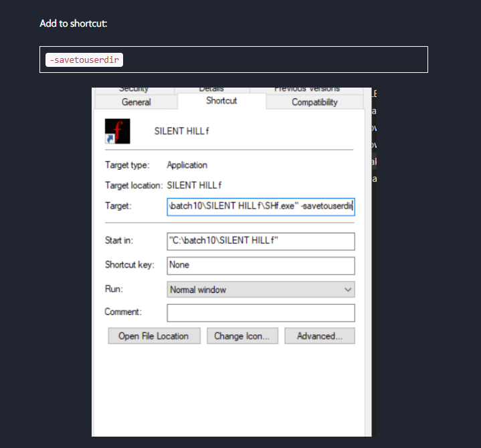Select the Shortcut tab
The image size is (481, 448).
coord(221,101)
